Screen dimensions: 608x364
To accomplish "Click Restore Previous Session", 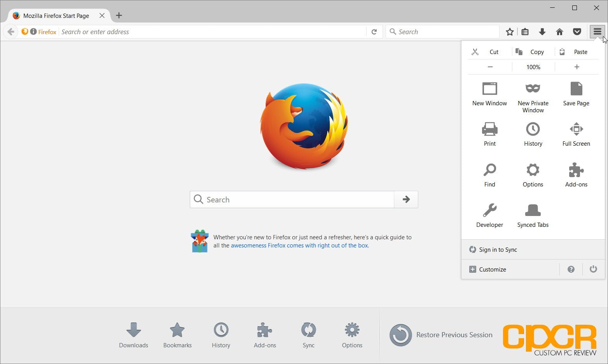I will pyautogui.click(x=441, y=335).
